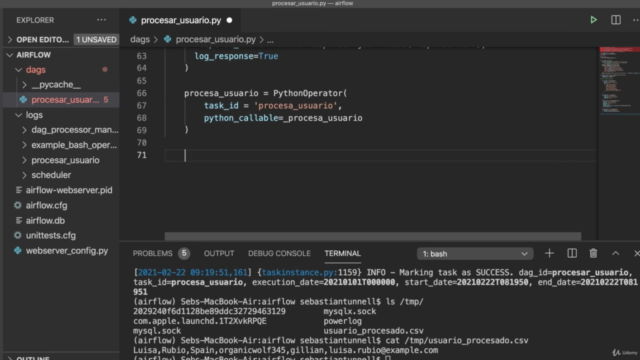Click the taskinstance.py:1159 link in terminal
The height and width of the screenshot is (360, 640).
click(310, 272)
